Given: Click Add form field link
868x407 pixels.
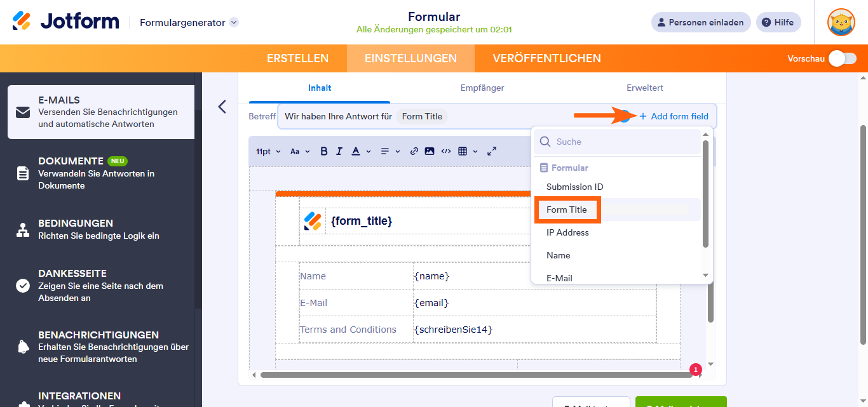Looking at the screenshot, I should (674, 116).
